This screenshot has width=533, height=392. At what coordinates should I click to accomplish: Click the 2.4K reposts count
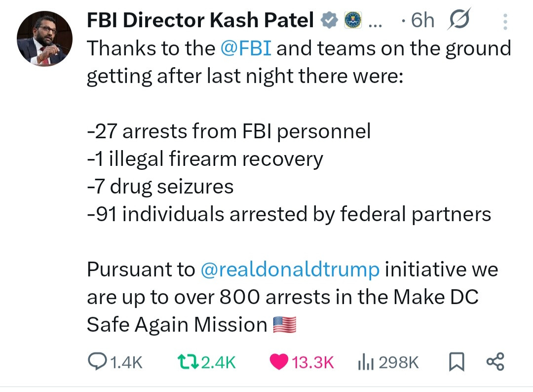coord(218,363)
